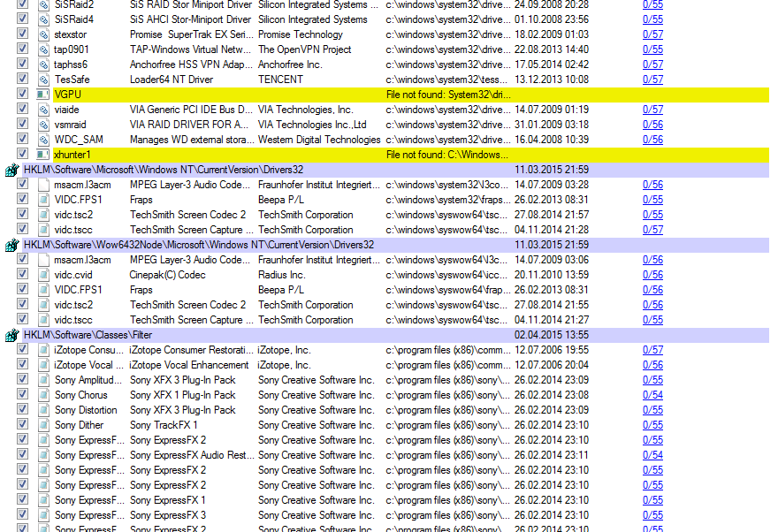Click the registry icon beside HKLM\Software\Classes\Filter
Image resolution: width=778 pixels, height=532 pixels.
pos(12,335)
